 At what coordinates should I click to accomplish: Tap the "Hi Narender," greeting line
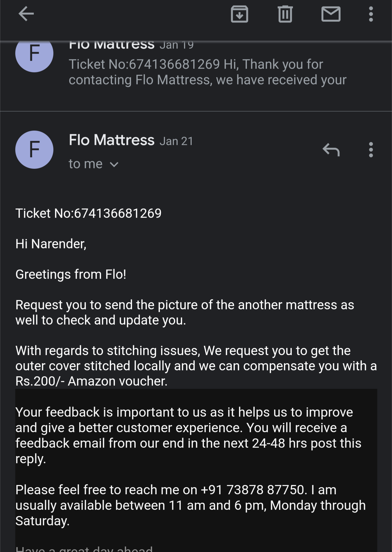[51, 244]
